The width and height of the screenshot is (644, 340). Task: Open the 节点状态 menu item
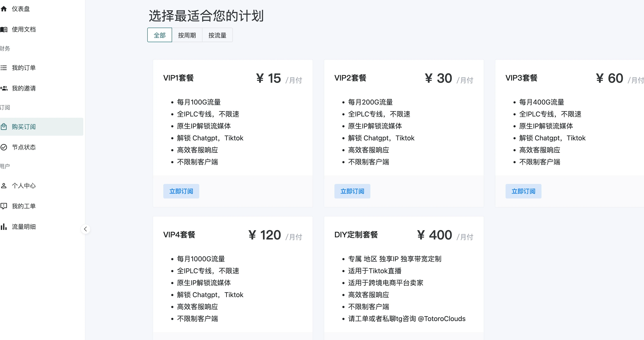24,147
